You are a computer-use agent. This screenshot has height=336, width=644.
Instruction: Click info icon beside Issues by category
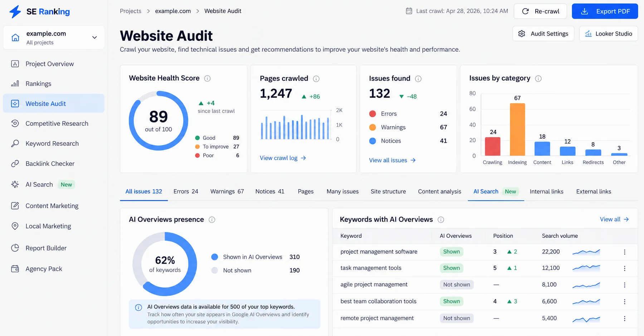538,78
